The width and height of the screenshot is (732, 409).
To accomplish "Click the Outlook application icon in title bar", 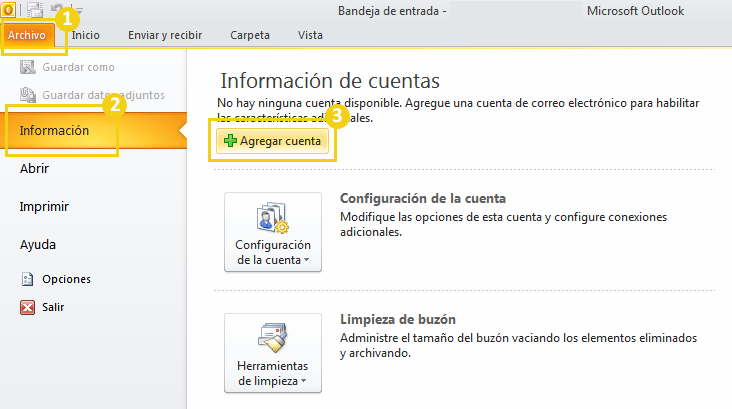I will point(8,9).
